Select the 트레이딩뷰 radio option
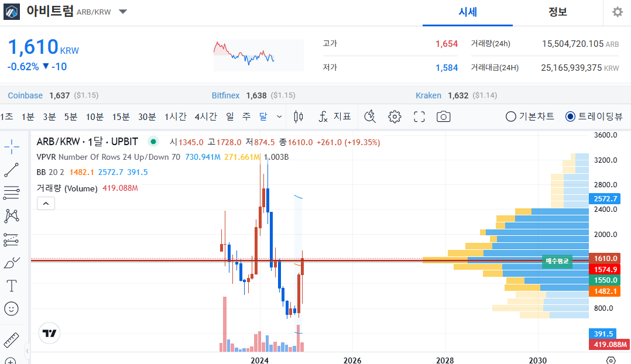Screen dimensions: 631x364 click(x=594, y=116)
